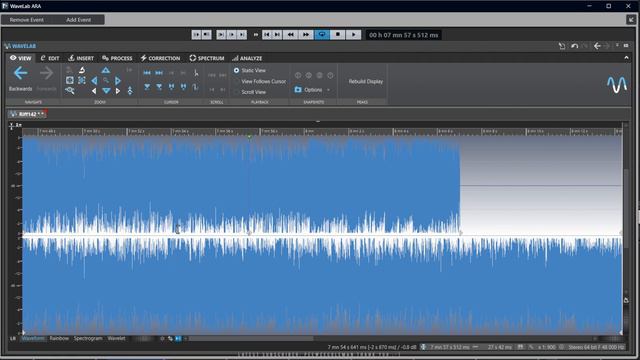The height and width of the screenshot is (360, 640).
Task: Click the edit cursor position icon
Action: [x=196, y=73]
